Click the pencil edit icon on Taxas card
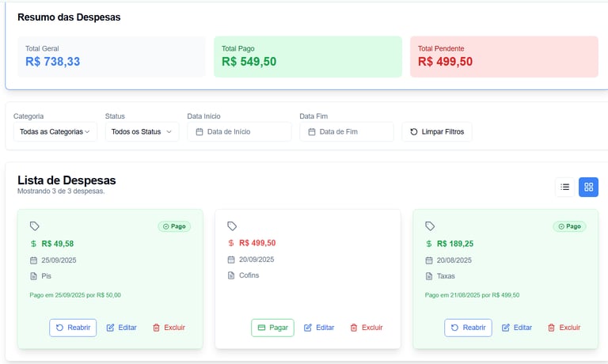The image size is (608, 364). click(x=506, y=328)
